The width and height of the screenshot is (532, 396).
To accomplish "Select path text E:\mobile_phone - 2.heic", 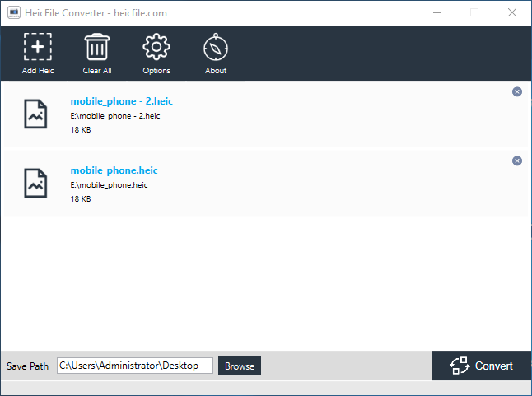I will pos(115,116).
